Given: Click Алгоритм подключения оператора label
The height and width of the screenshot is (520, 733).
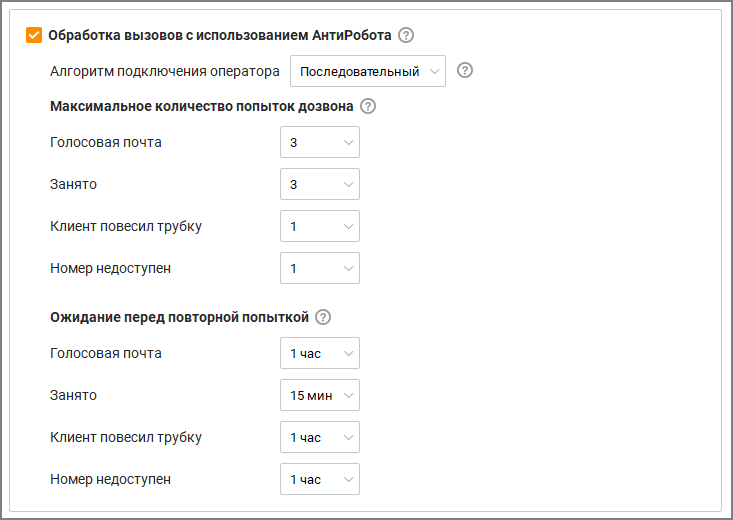Looking at the screenshot, I should pos(165,72).
